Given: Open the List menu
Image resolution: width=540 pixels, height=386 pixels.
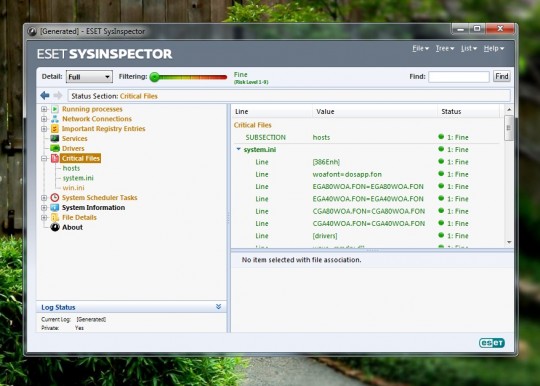Looking at the screenshot, I should [x=469, y=49].
